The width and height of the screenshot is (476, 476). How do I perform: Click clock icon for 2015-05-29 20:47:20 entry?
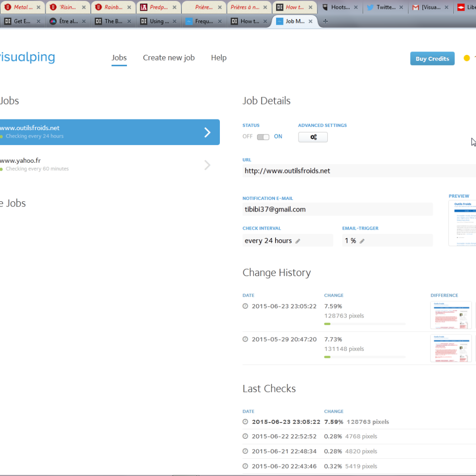(245, 339)
